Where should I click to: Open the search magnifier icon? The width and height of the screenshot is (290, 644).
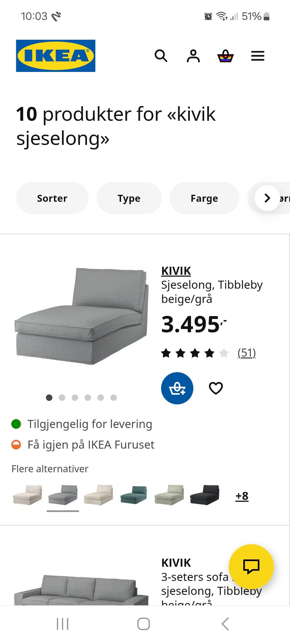coord(161,56)
